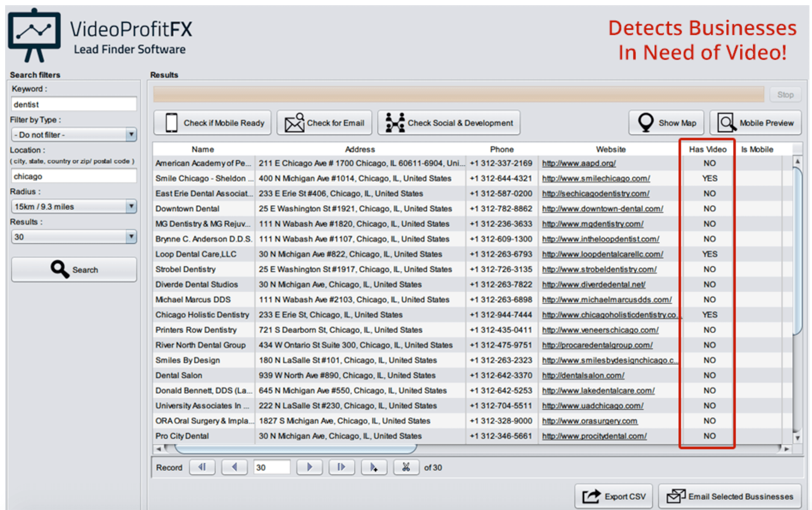This screenshot has width=812, height=510.
Task: Click the vertical scrollbar up arrow
Action: pos(797,161)
